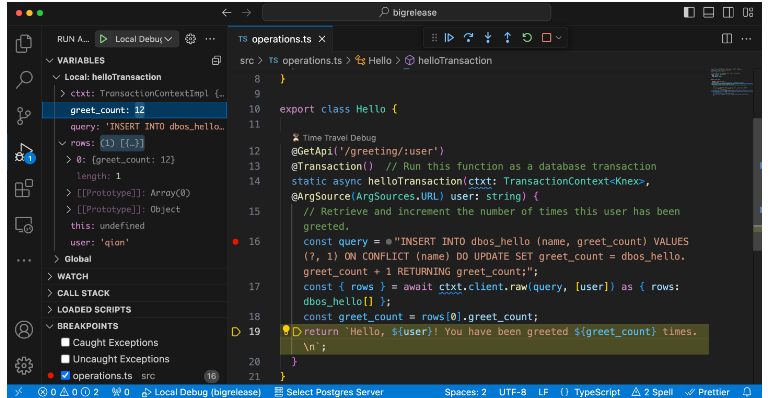Toggle the primary side bar layout icon
This screenshot has width=770, height=398.
pos(689,13)
